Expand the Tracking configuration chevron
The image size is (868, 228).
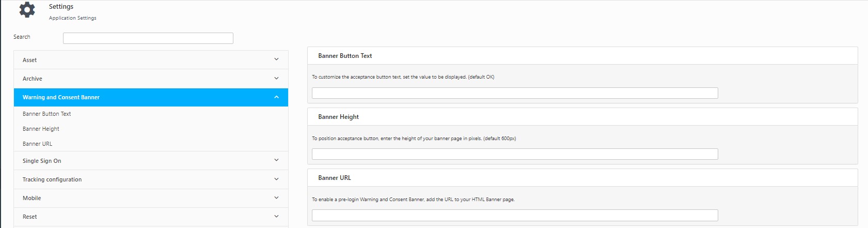pyautogui.click(x=276, y=179)
